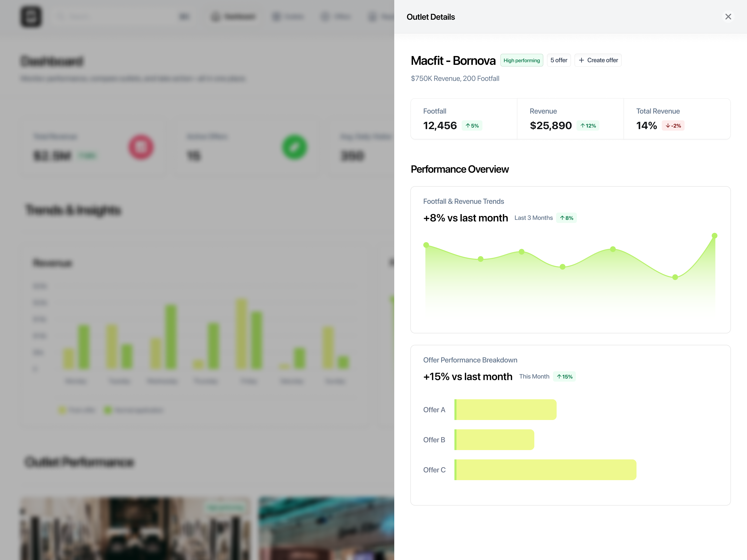
Task: Click the last highest data point on trend chart
Action: [714, 236]
